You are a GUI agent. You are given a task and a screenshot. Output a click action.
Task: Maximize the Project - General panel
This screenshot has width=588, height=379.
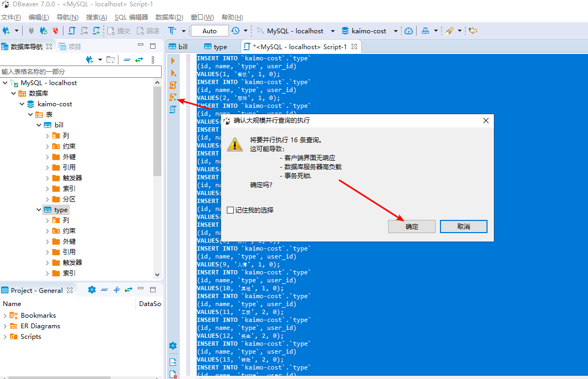153,290
